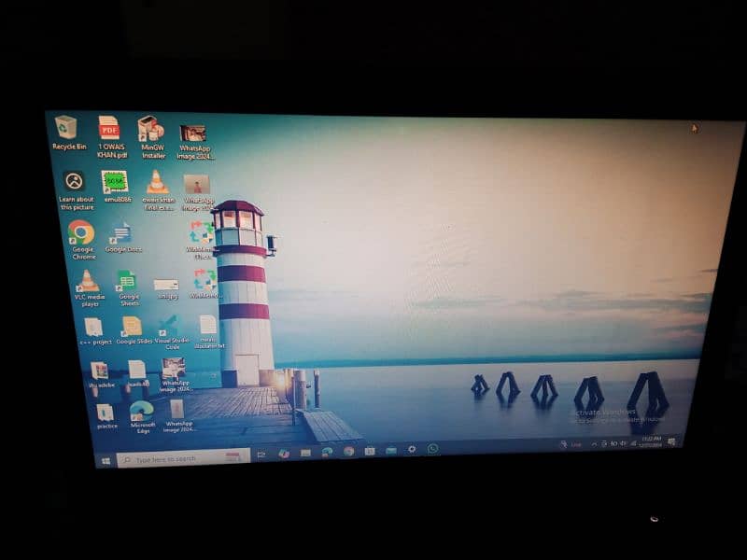Open the volume control in system tray
The width and height of the screenshot is (747, 560).
tap(623, 443)
